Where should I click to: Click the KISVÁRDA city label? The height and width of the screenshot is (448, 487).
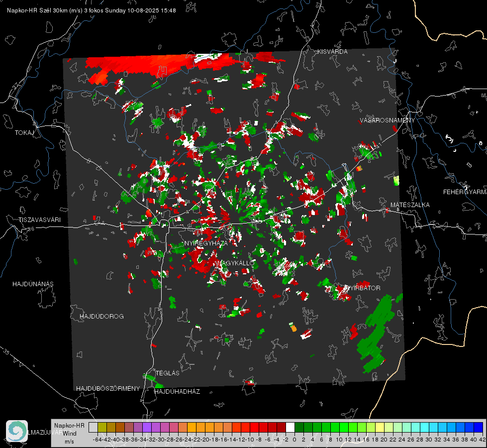pyautogui.click(x=332, y=52)
